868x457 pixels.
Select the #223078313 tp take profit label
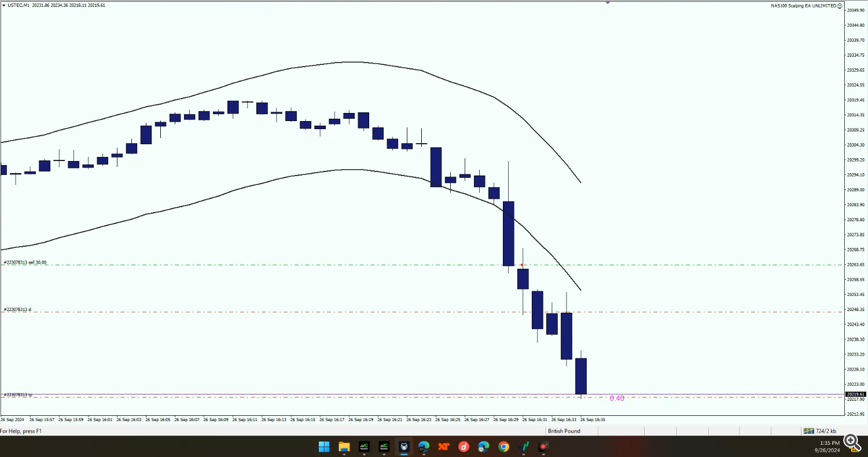pos(18,395)
